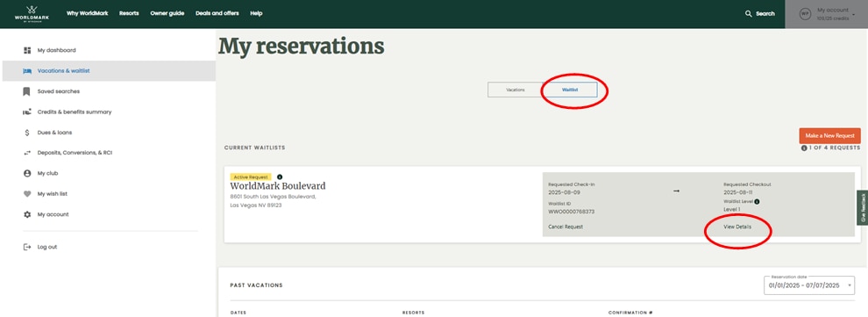Click requested checkout date 2025-08-11
Screen dimensions: 868x317
(738, 192)
